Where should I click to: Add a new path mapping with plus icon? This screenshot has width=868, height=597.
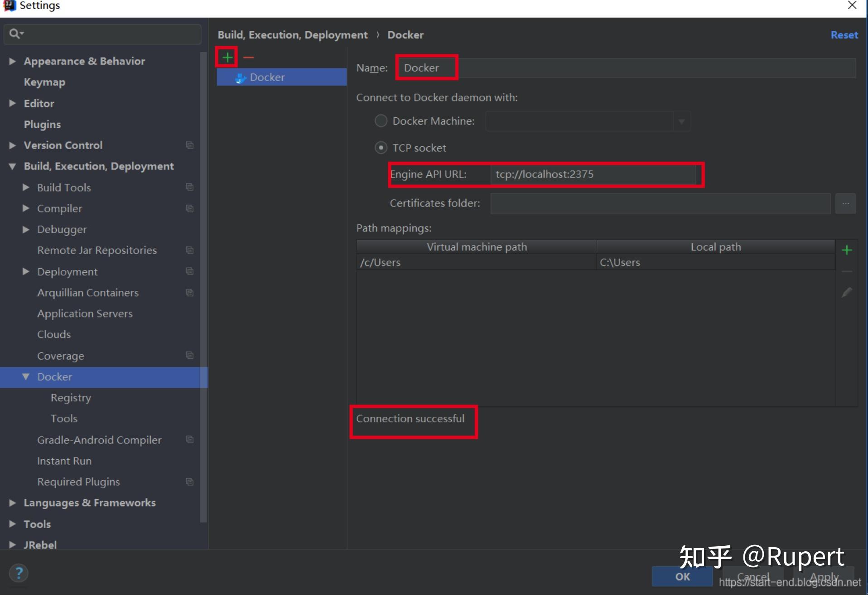[847, 250]
